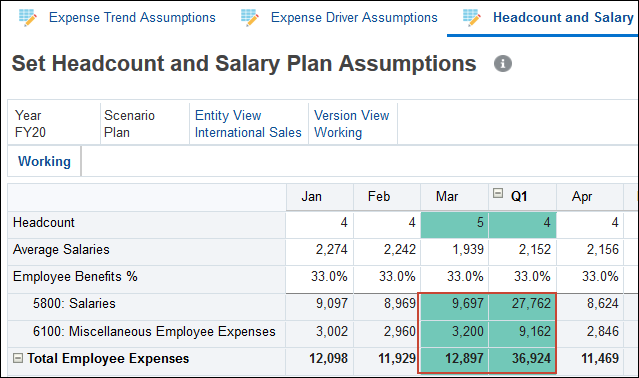Select the 6100: Miscellaneous Employee Expenses row header

click(147, 334)
